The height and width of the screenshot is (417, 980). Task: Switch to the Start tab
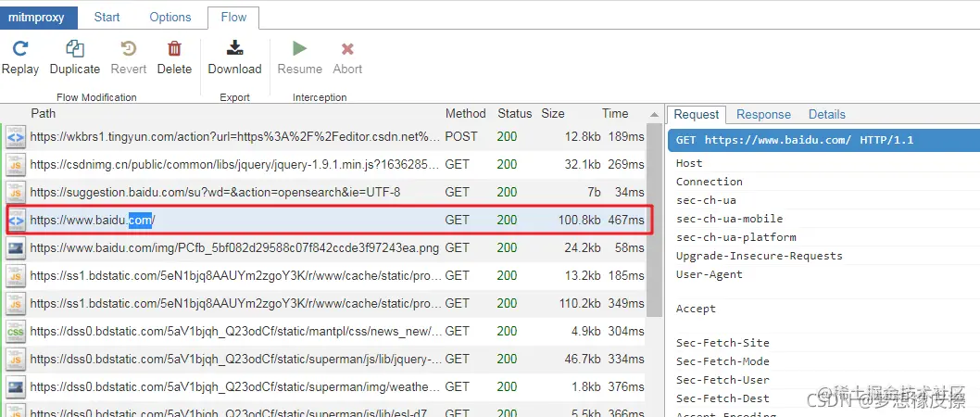107,18
